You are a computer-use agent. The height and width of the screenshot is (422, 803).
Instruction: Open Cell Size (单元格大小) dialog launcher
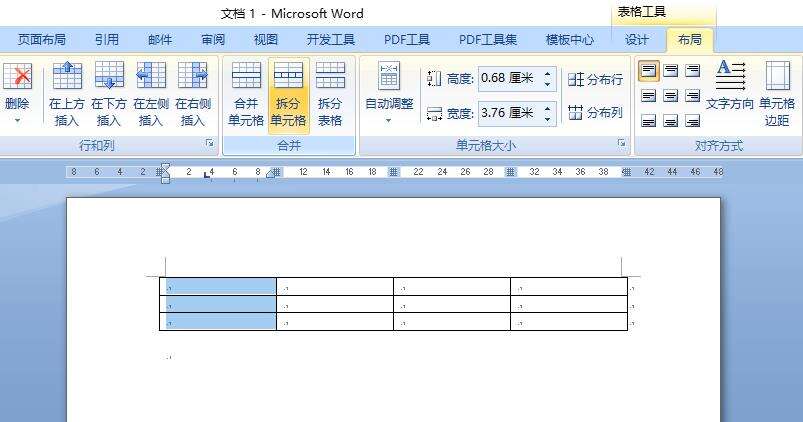(622, 144)
